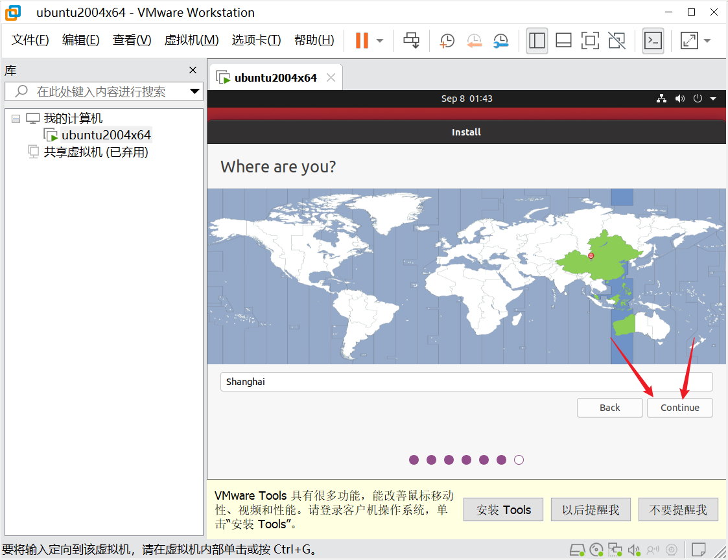Open the stretch display options dropdown
The image size is (728, 560).
coord(707,40)
